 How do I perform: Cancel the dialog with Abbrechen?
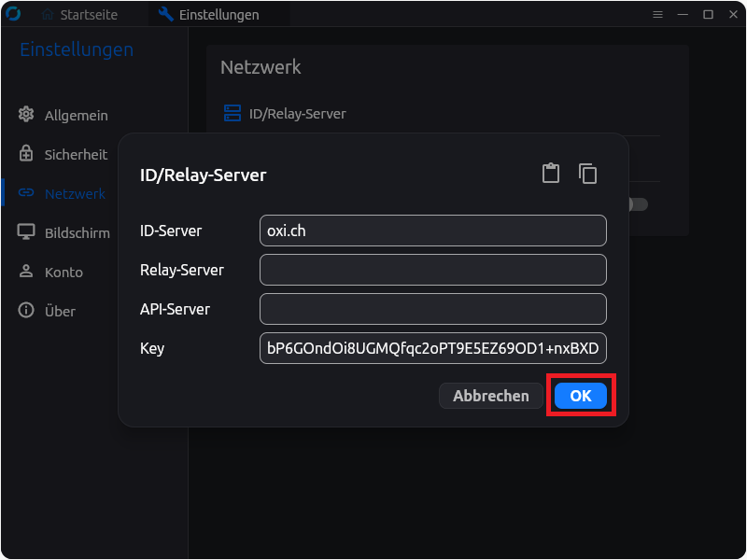pos(490,396)
